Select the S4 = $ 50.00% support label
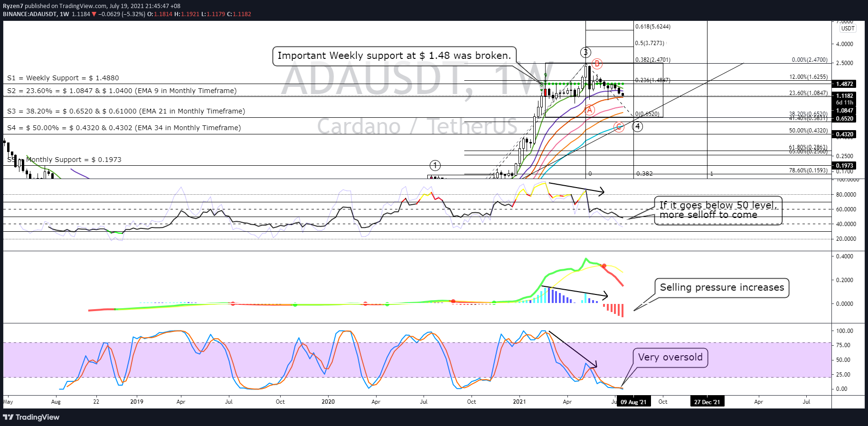Viewport: 868px width, 426px height. point(124,128)
